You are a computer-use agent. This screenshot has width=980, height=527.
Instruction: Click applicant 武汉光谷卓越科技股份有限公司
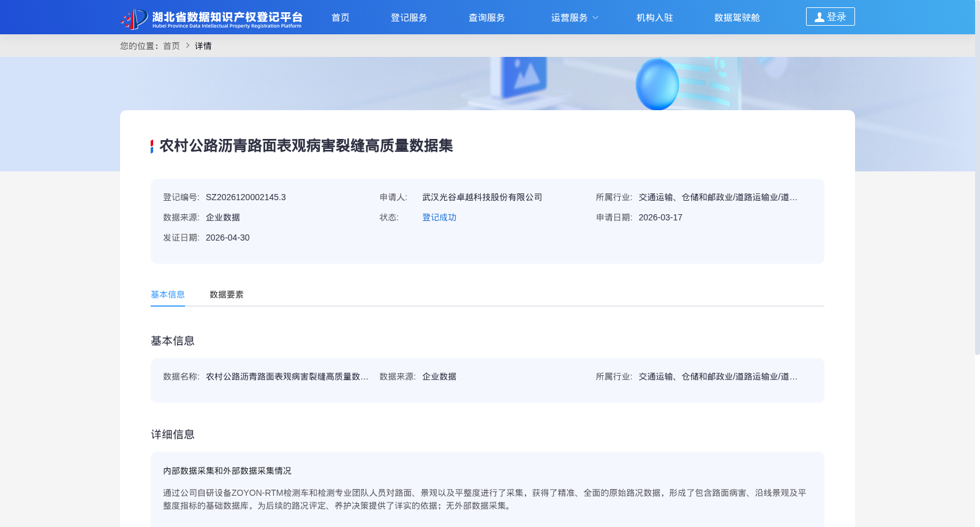tap(482, 197)
